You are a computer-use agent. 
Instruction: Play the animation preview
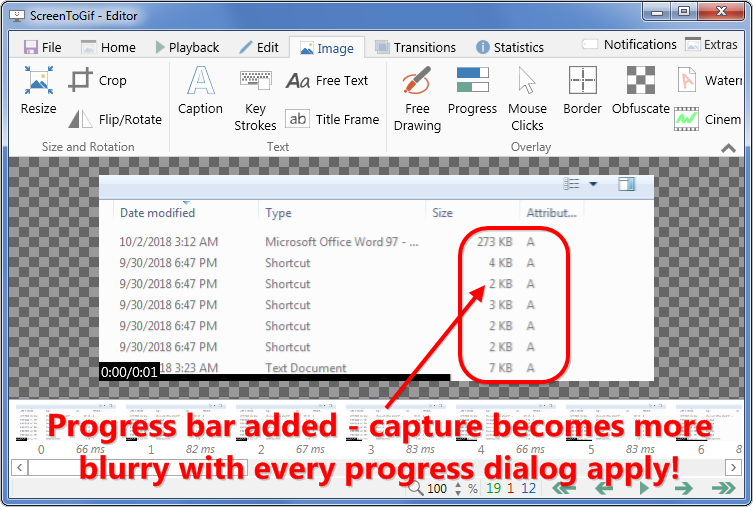(x=644, y=488)
